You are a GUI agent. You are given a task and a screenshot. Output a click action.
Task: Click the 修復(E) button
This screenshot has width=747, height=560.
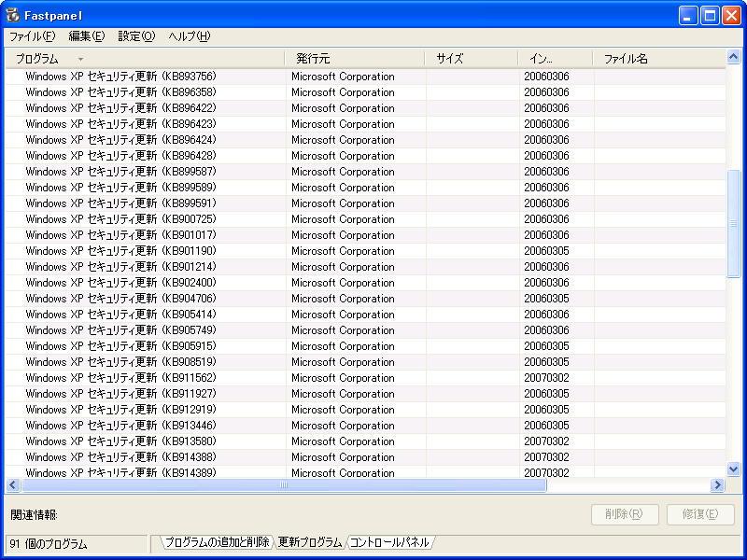699,514
